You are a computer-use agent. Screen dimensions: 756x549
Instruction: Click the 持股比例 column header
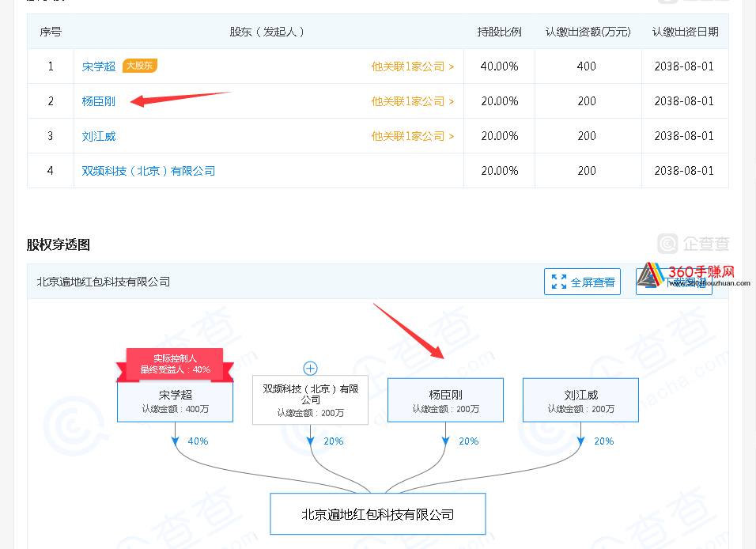499,32
